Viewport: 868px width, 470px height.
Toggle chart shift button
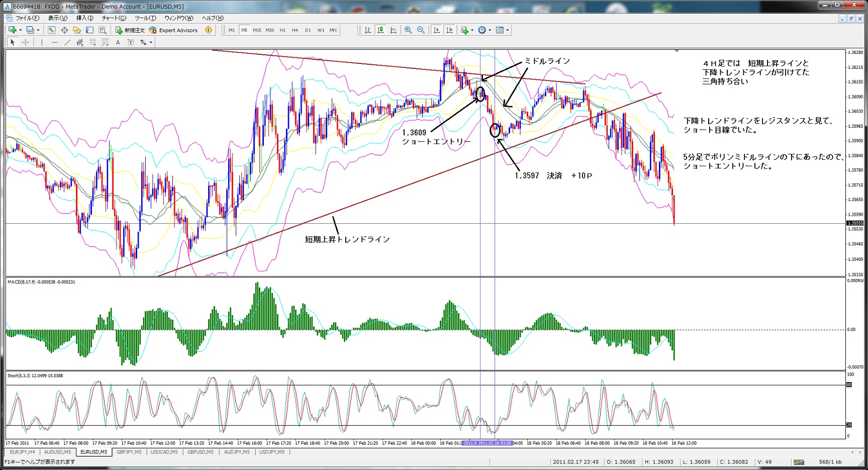click(449, 30)
